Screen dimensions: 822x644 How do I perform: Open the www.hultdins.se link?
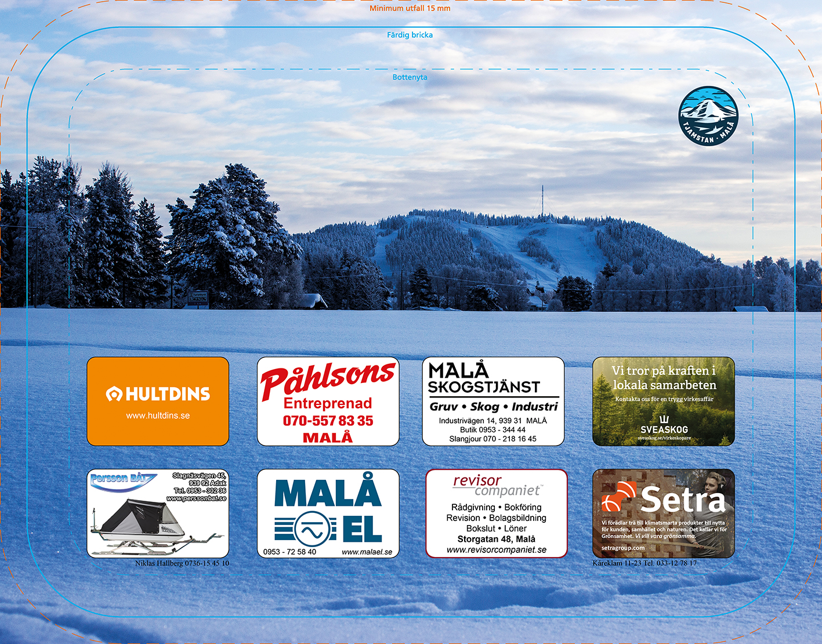[158, 415]
